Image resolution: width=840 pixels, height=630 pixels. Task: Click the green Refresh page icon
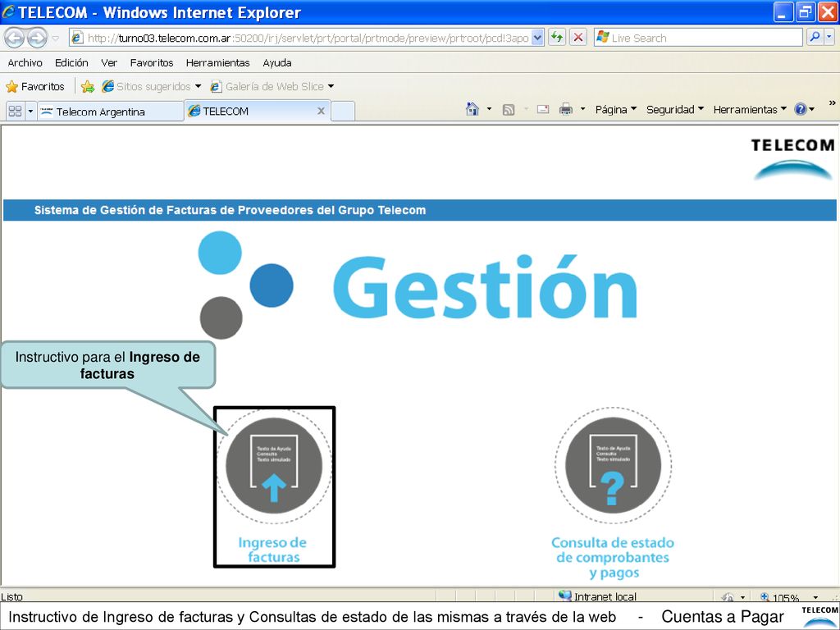point(557,38)
